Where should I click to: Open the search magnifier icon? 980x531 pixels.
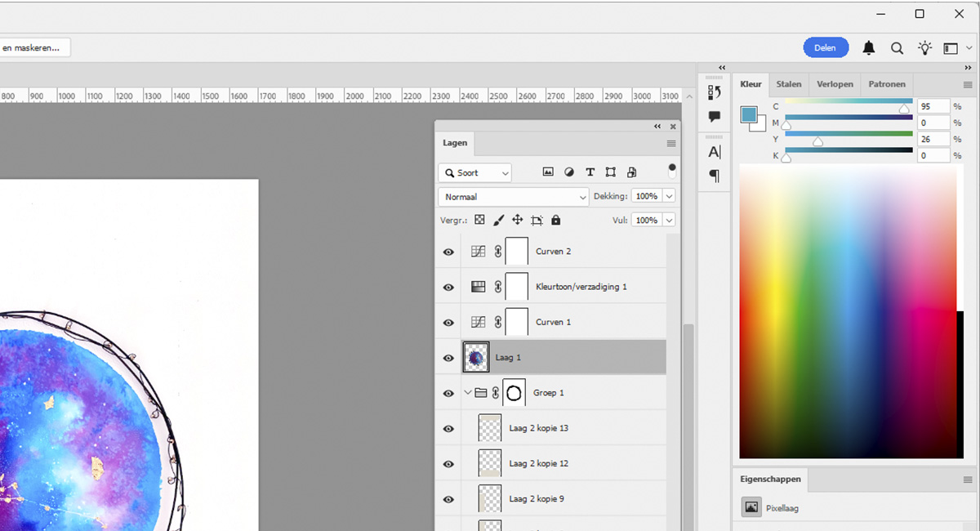point(897,48)
